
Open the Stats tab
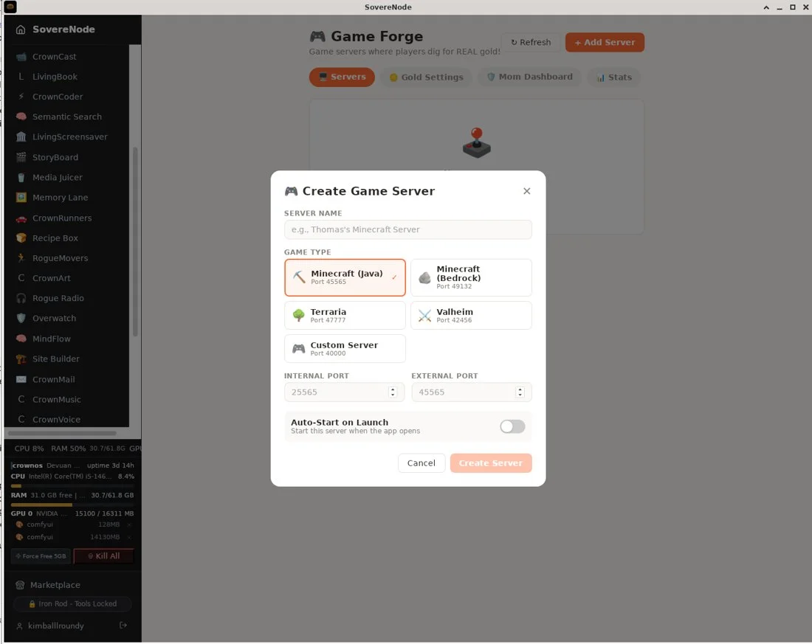pos(613,77)
